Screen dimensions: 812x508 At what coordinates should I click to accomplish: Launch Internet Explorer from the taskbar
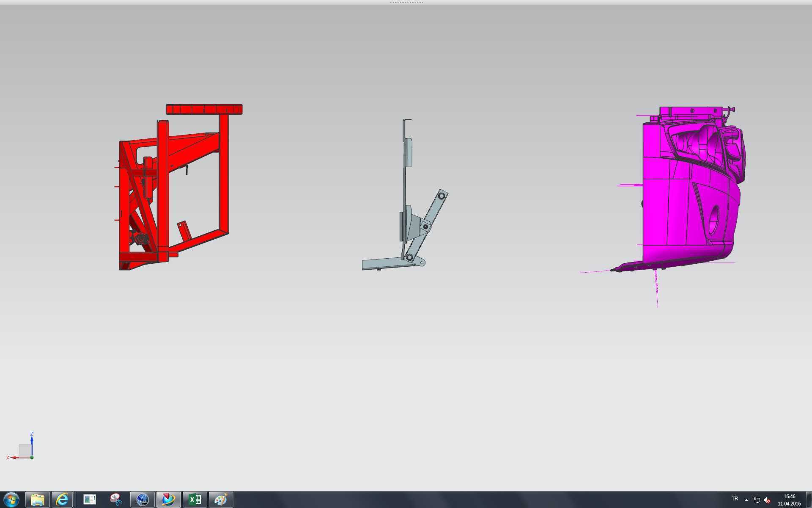[62, 500]
